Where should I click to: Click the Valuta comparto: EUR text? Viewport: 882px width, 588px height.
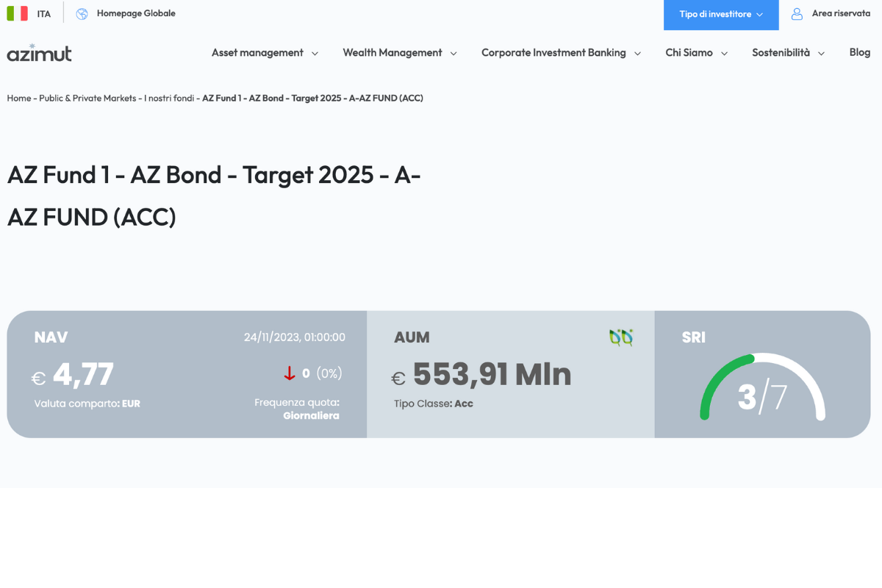(87, 404)
